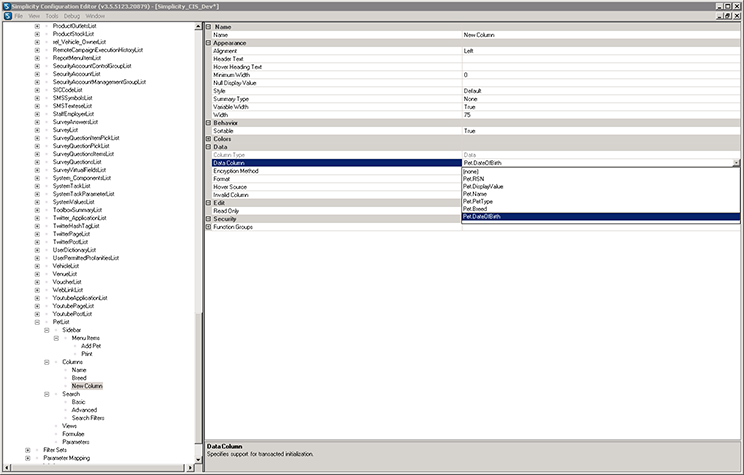Click the tree panel scroll down arrow
This screenshot has height=475, width=744.
(x=198, y=459)
